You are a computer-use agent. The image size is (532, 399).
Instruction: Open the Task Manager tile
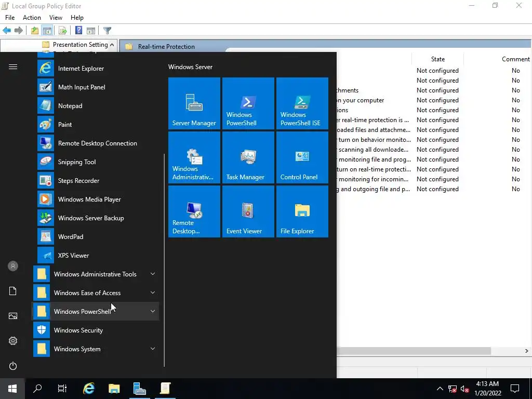248,157
